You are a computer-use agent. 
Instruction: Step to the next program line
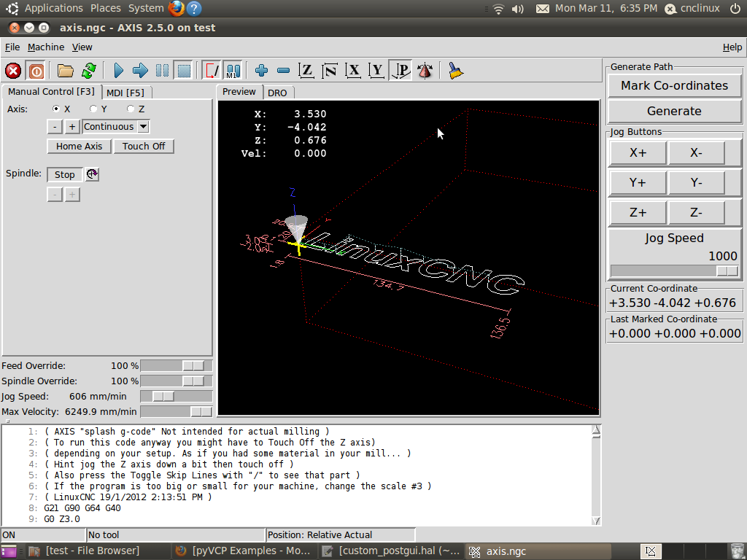[140, 71]
